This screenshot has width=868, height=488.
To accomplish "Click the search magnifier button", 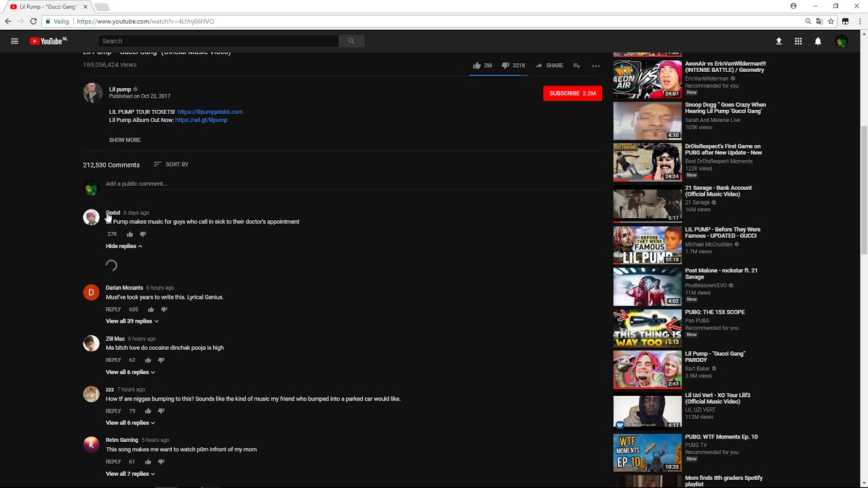I will (x=351, y=41).
